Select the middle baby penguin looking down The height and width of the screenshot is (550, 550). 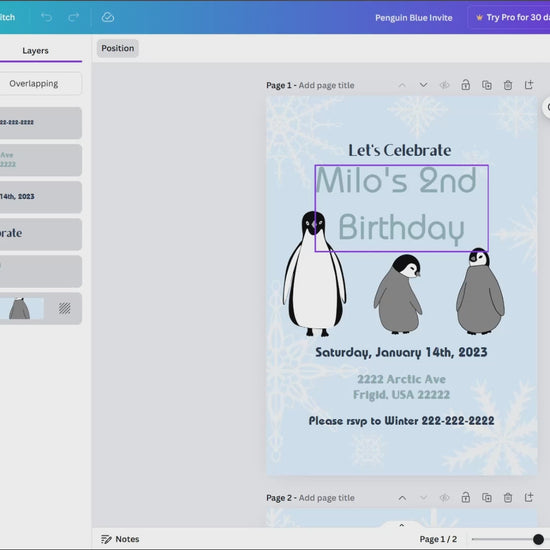click(x=398, y=294)
